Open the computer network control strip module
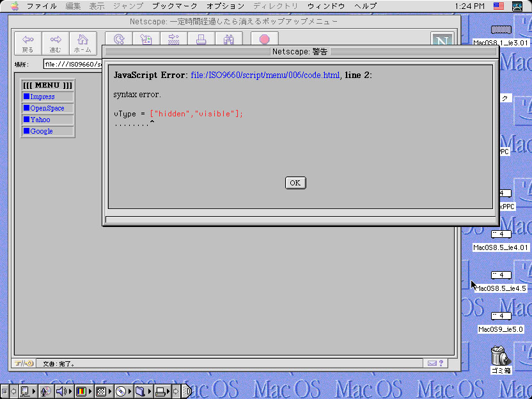Image resolution: width=532 pixels, height=399 pixels. [27, 391]
